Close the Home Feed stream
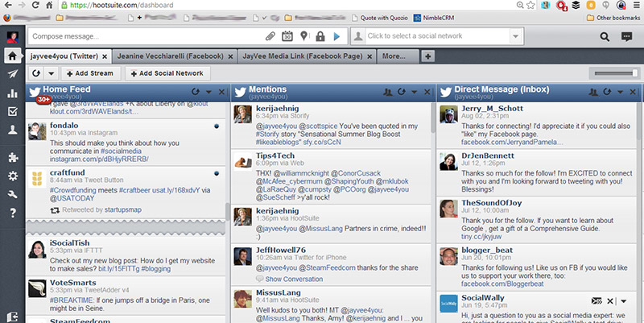Screen dimensions: 644x323 click(x=222, y=92)
